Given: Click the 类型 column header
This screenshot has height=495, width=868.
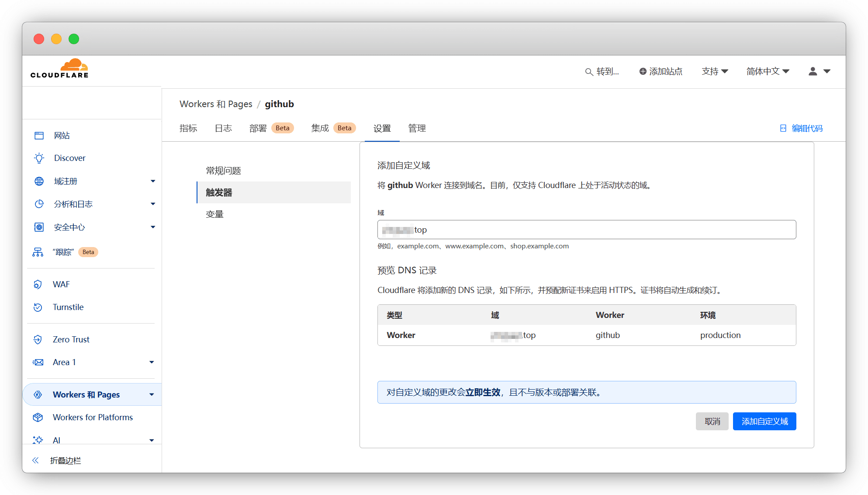Looking at the screenshot, I should 394,315.
